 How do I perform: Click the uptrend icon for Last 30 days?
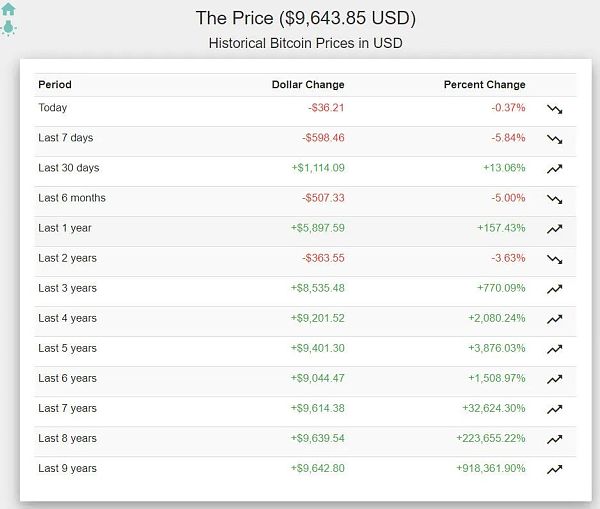coord(555,169)
